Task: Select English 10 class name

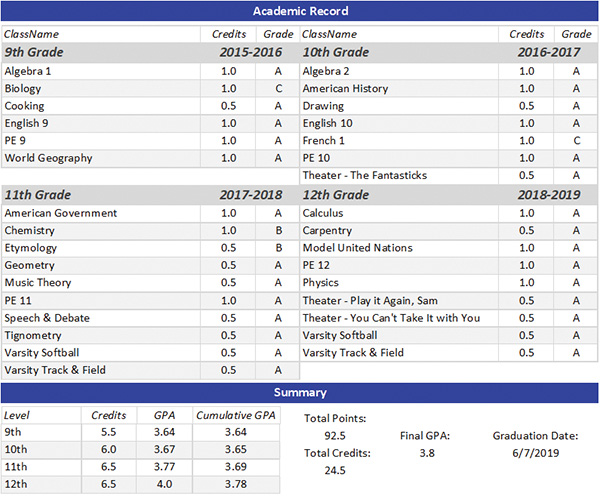Action: [327, 123]
